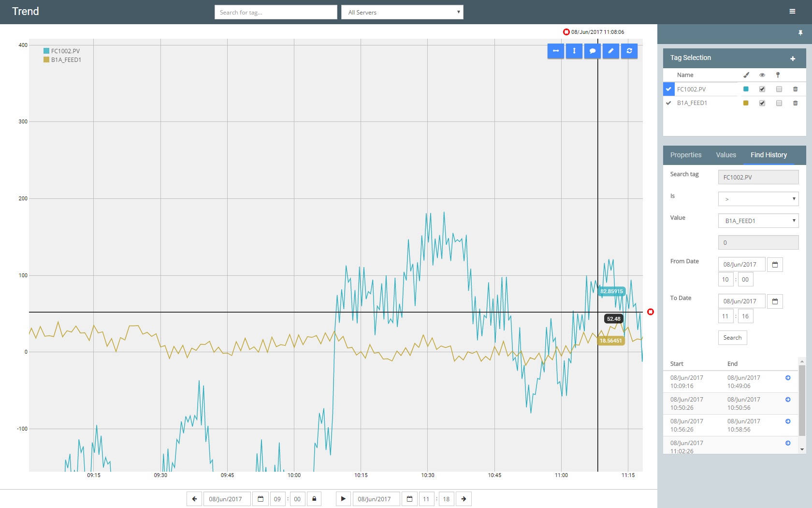This screenshot has height=508, width=812.
Task: Refresh the trend chart
Action: coord(629,51)
